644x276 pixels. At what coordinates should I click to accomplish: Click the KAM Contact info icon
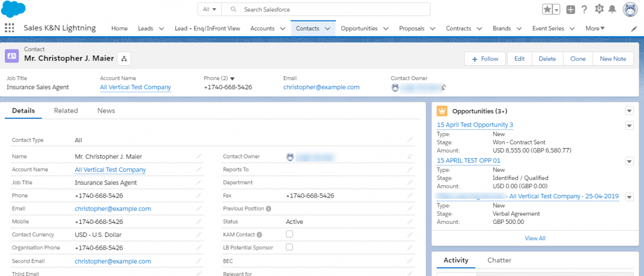259,235
